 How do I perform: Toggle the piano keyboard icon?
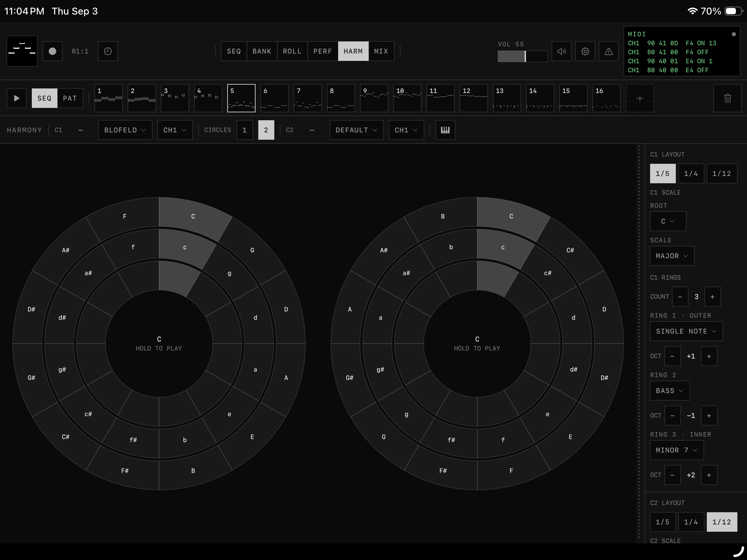[x=445, y=130]
